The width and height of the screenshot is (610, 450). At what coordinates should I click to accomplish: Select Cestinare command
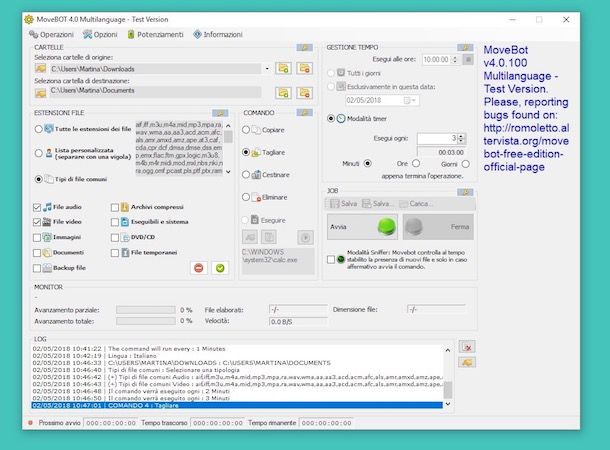point(245,175)
